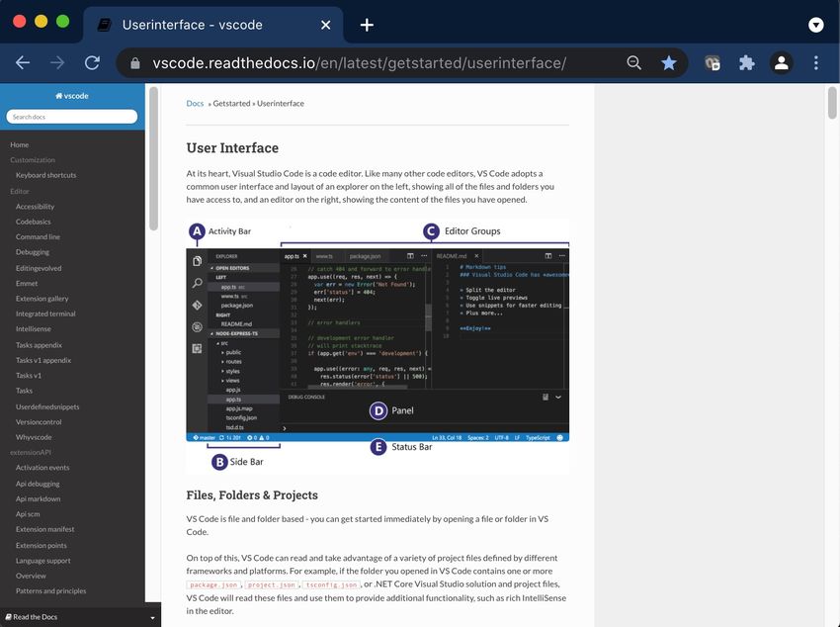The height and width of the screenshot is (627, 840).
Task: Open Language support docs page
Action: [x=42, y=561]
